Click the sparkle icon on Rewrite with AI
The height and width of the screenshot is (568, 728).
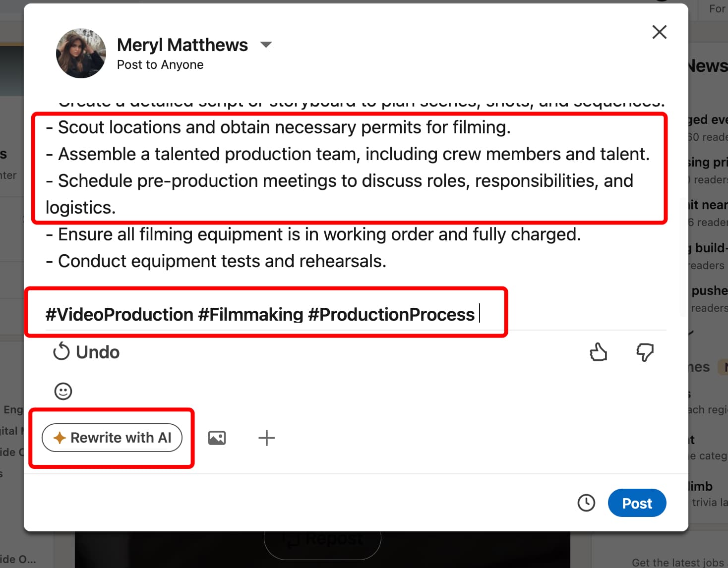click(x=60, y=437)
